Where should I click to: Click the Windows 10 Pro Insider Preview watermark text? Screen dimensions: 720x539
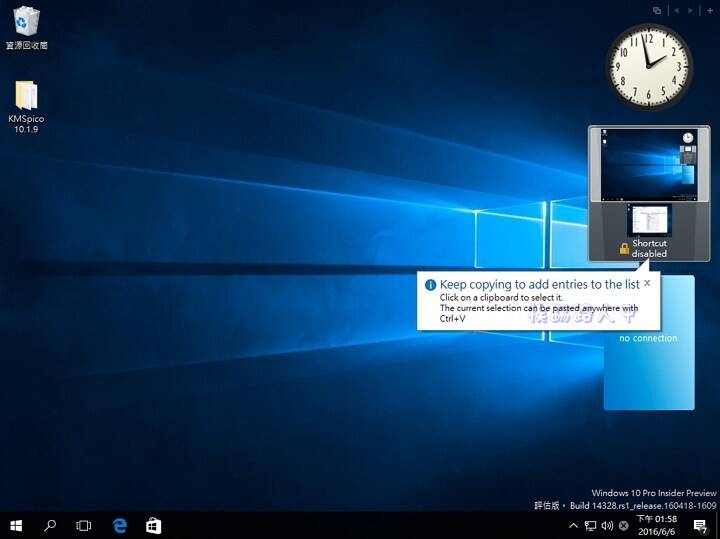[654, 493]
